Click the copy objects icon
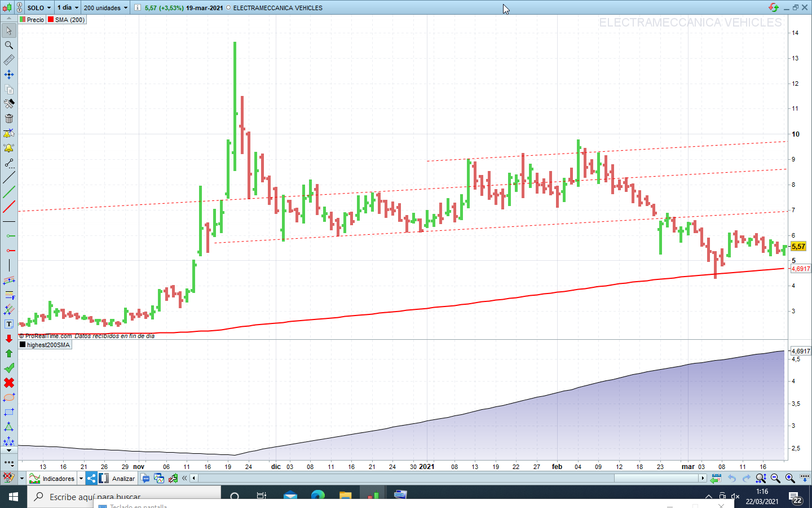This screenshot has width=812, height=508. [x=9, y=89]
